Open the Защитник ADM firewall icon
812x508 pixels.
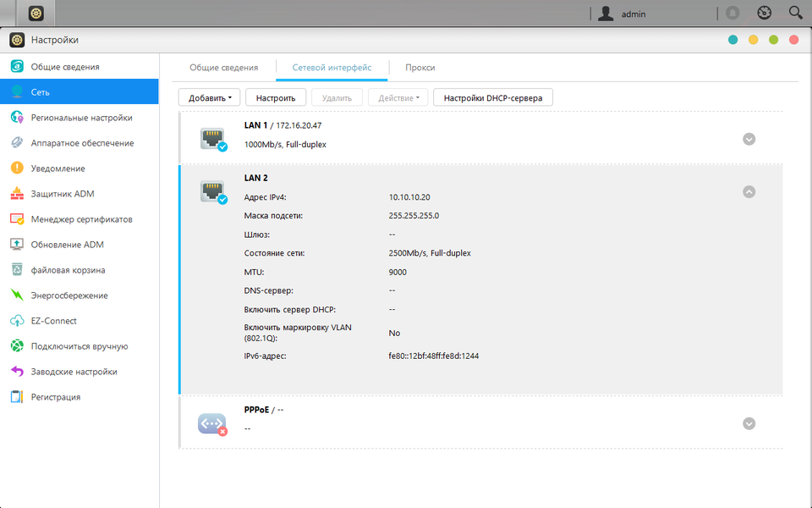pyautogui.click(x=17, y=193)
